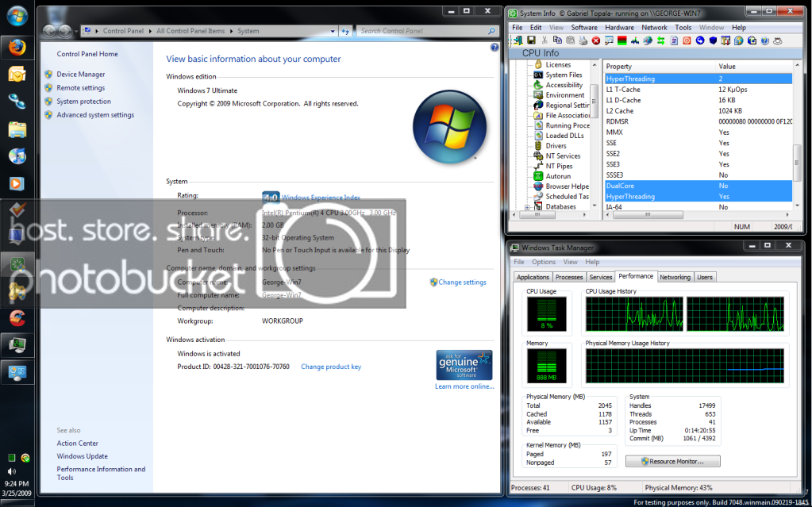Switch to the Users tab in Task Manager

pos(704,277)
